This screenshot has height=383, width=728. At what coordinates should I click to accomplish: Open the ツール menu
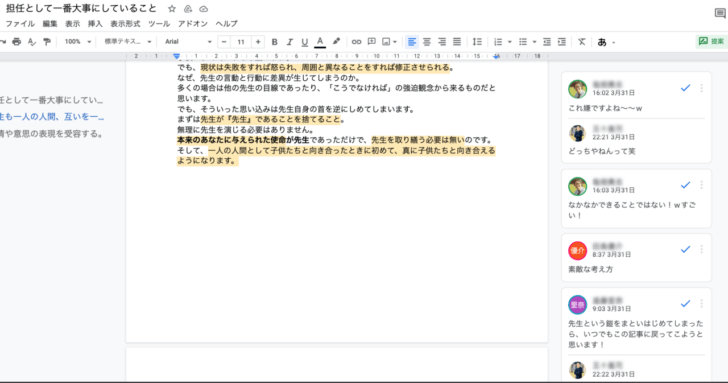click(159, 24)
